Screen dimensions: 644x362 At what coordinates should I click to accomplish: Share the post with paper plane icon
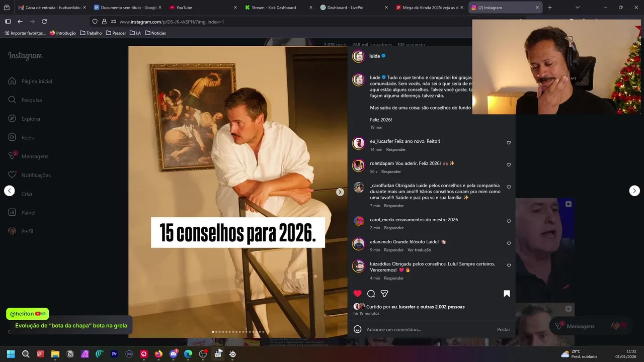point(384,294)
